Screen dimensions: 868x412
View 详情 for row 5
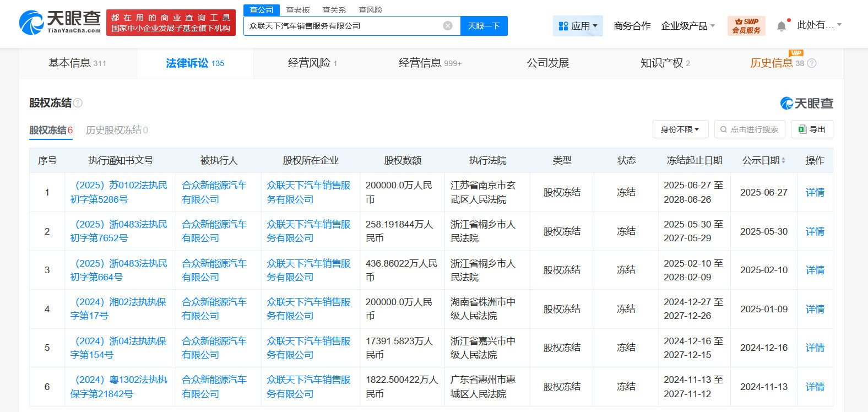coord(815,348)
